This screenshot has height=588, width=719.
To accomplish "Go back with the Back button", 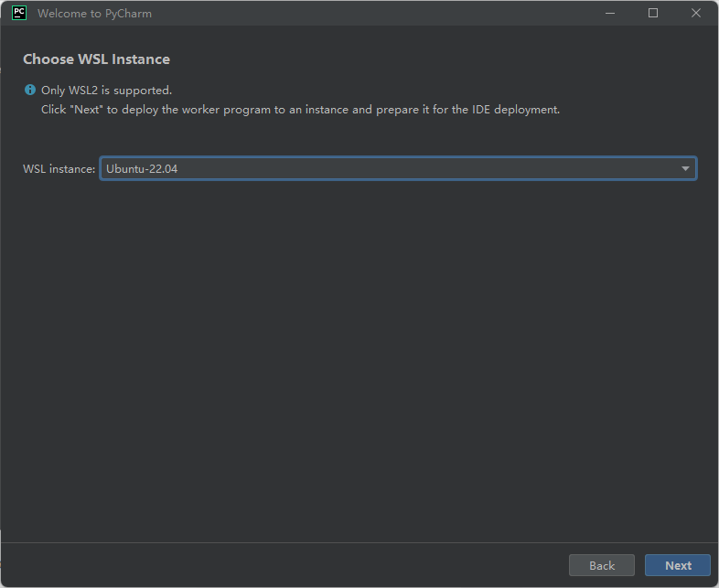I will (x=602, y=565).
